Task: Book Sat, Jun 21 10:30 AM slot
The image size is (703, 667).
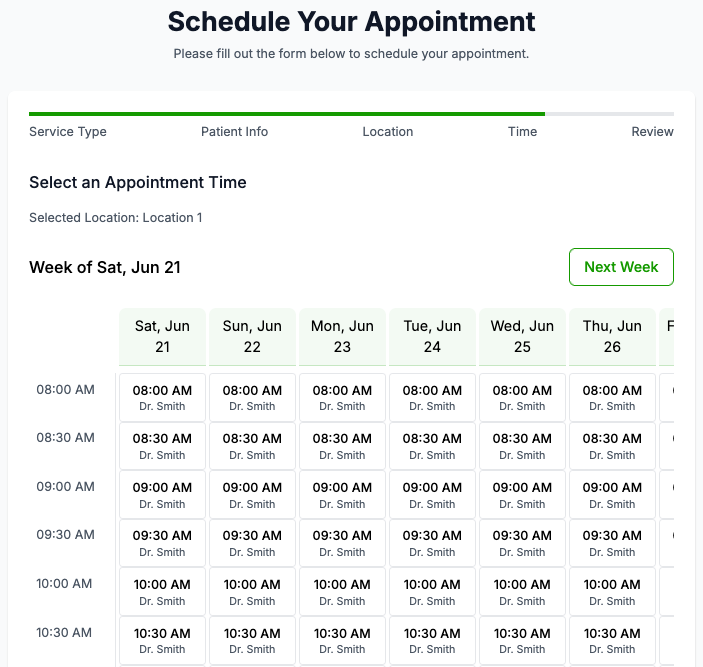Action: [162, 640]
